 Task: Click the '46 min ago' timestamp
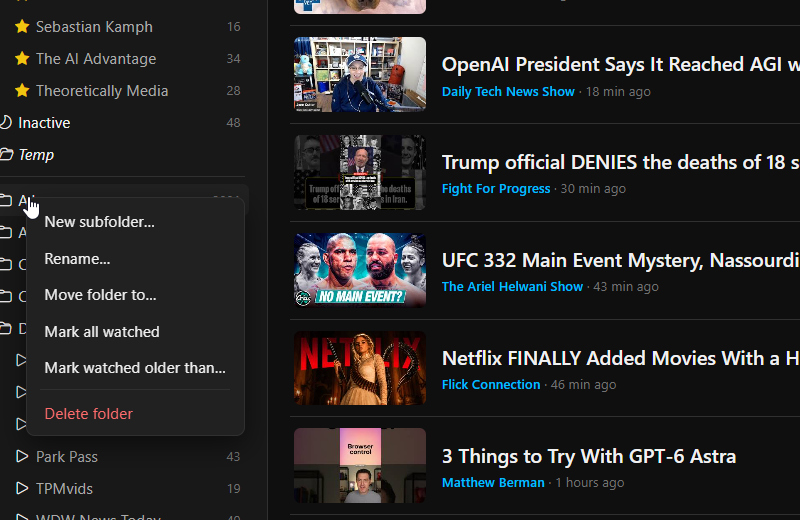(x=584, y=384)
